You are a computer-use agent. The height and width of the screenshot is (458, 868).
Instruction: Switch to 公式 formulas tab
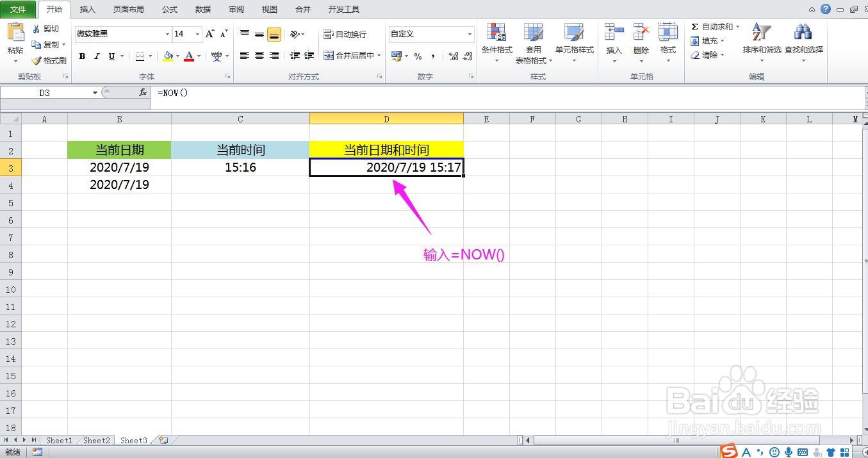pyautogui.click(x=170, y=10)
